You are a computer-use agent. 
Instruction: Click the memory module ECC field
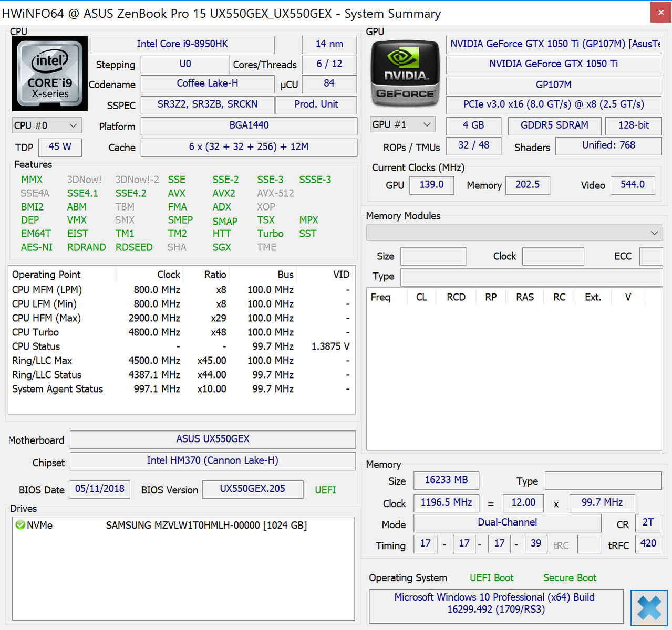click(x=651, y=256)
